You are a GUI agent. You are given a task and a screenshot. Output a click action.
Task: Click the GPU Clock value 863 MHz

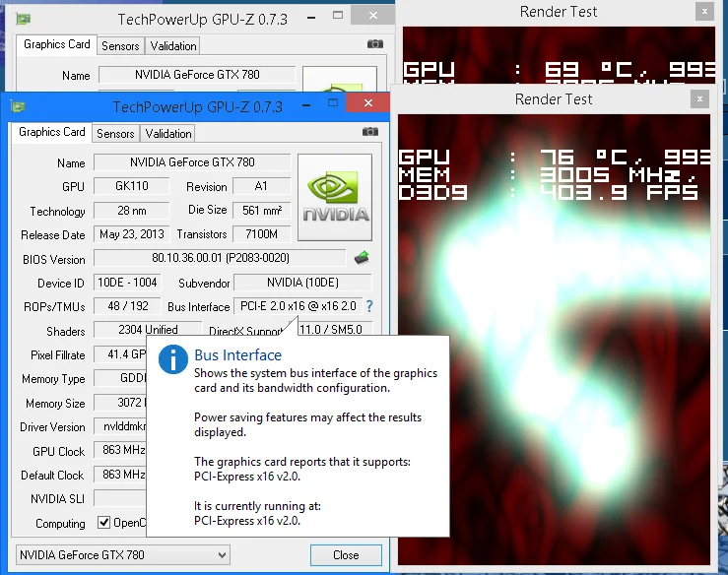pyautogui.click(x=120, y=450)
